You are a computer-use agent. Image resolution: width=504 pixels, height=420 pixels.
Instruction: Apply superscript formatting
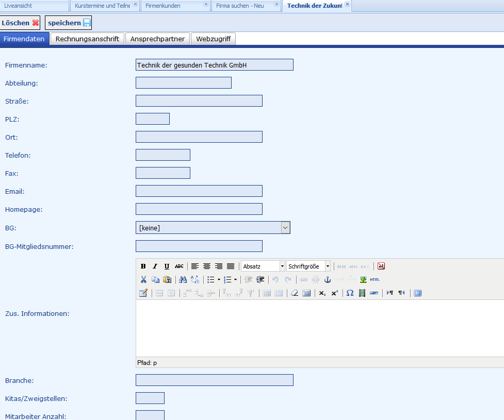point(335,293)
